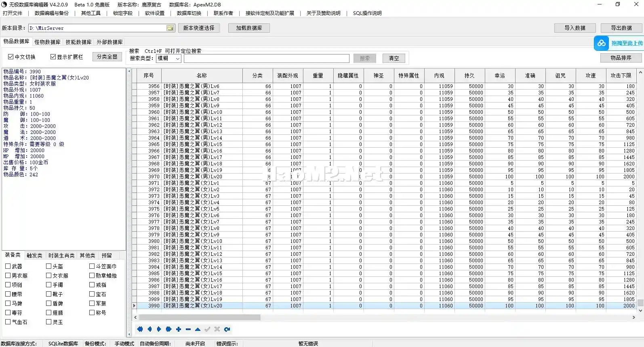Check the 头盔 category box
This screenshot has width=644, height=347.
48,266
